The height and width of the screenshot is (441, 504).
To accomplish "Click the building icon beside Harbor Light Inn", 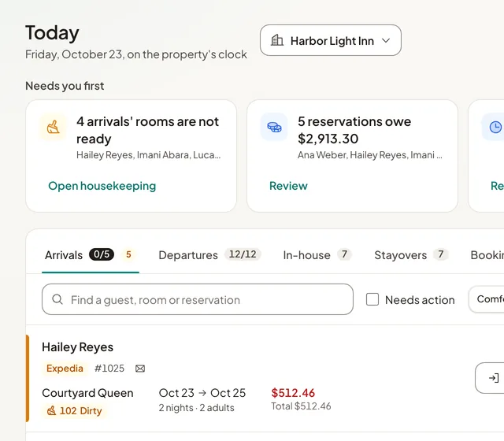I will (x=277, y=40).
